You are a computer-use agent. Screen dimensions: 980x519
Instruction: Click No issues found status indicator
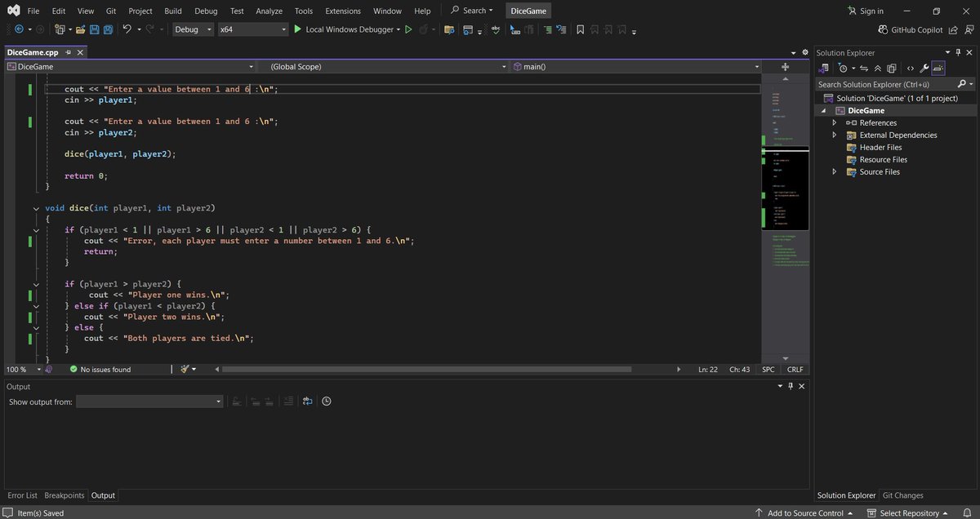(100, 369)
